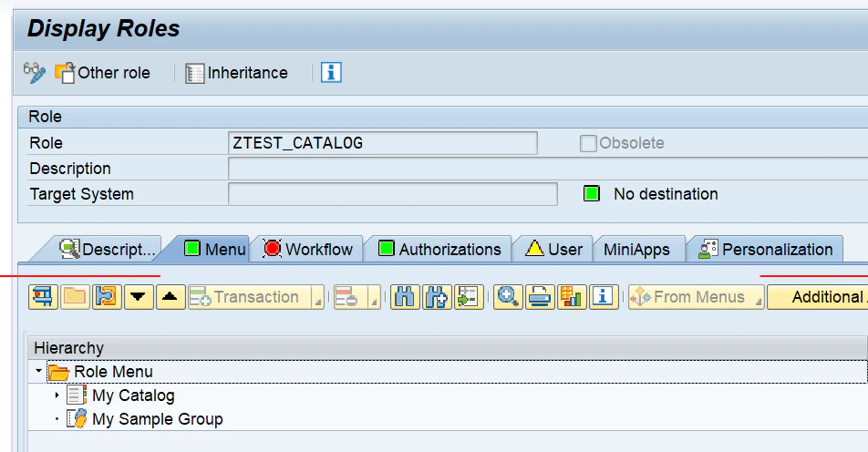Image resolution: width=868 pixels, height=452 pixels.
Task: Click into the Description input field
Action: 548,169
